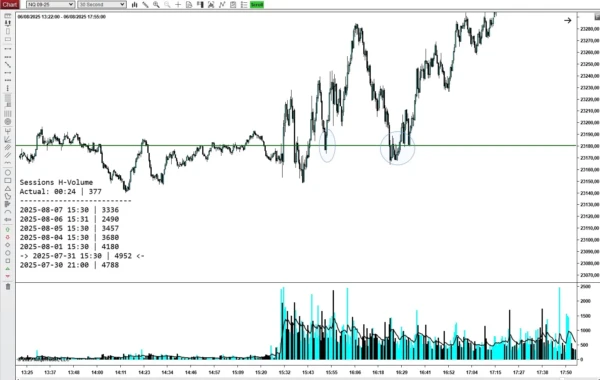600x380 pixels.
Task: Click the 14:00 time axis label
Action: tap(97, 372)
